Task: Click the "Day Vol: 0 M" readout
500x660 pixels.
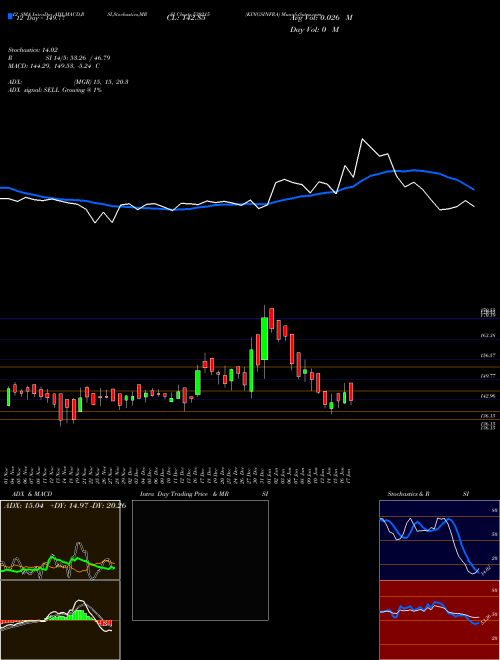Action: pyautogui.click(x=314, y=30)
